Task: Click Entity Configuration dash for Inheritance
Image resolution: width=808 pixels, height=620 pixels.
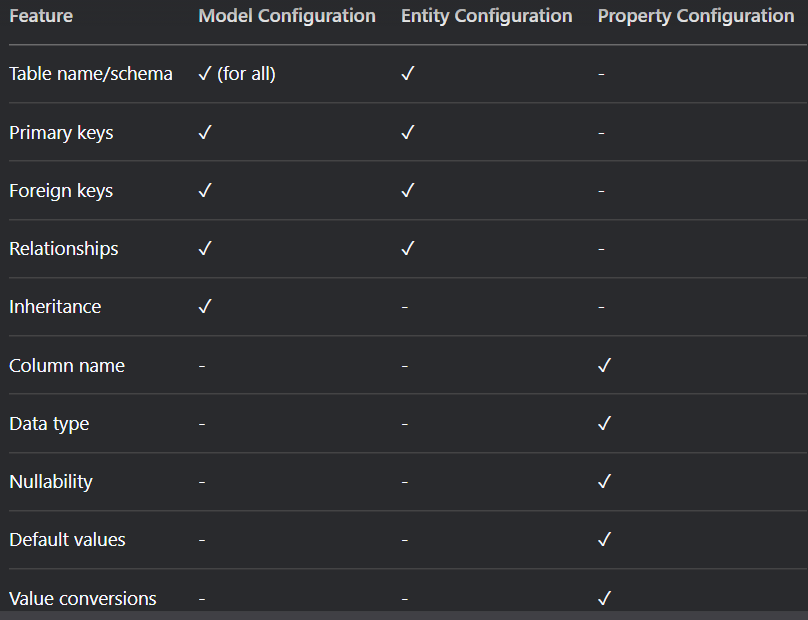Action: click(405, 307)
